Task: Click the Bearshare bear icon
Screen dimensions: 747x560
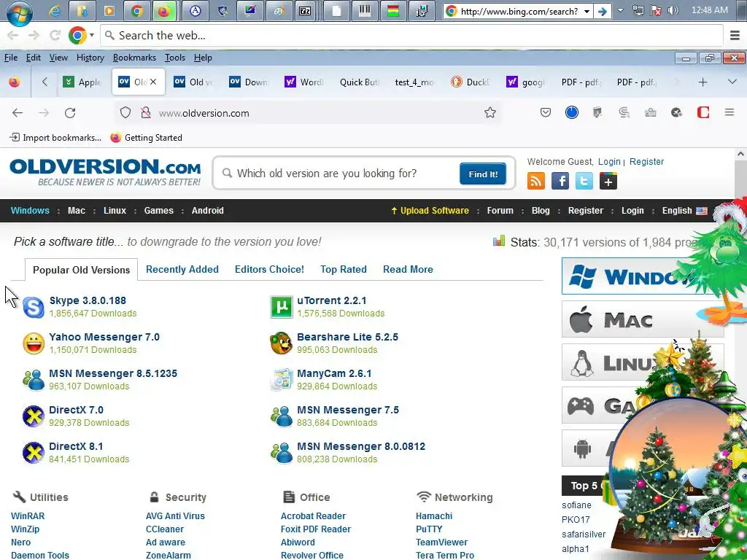Action: click(281, 343)
